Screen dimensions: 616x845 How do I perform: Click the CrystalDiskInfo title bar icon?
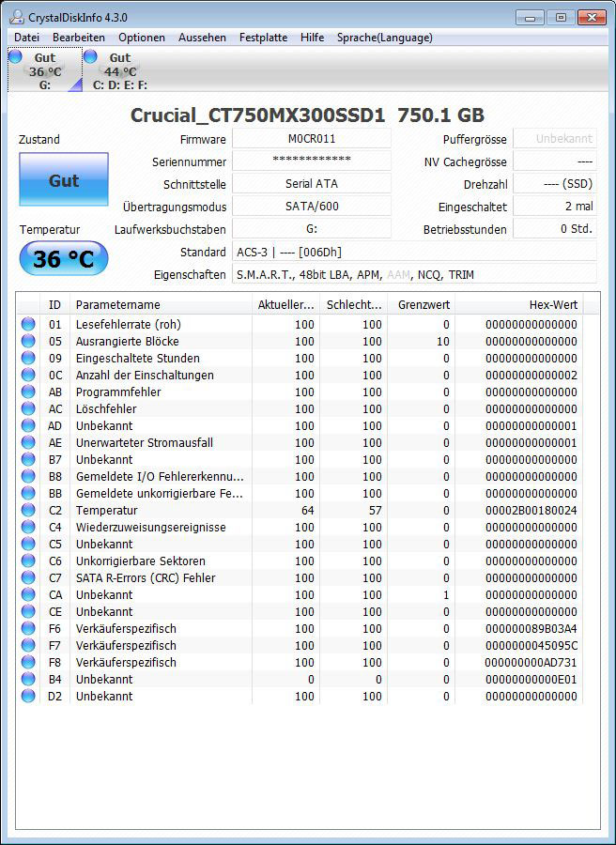[17, 17]
